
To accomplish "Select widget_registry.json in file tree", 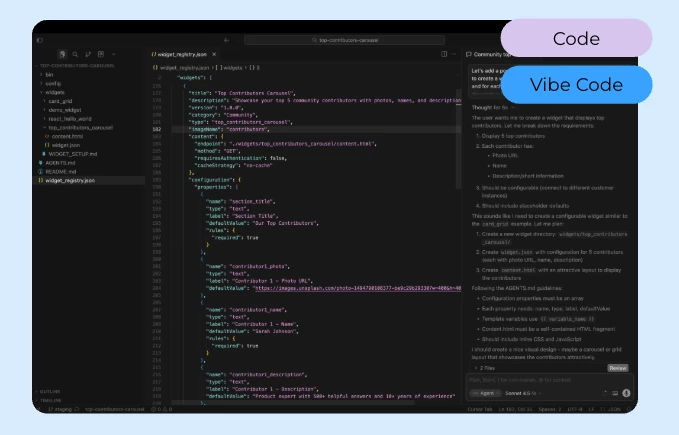I will point(89,180).
